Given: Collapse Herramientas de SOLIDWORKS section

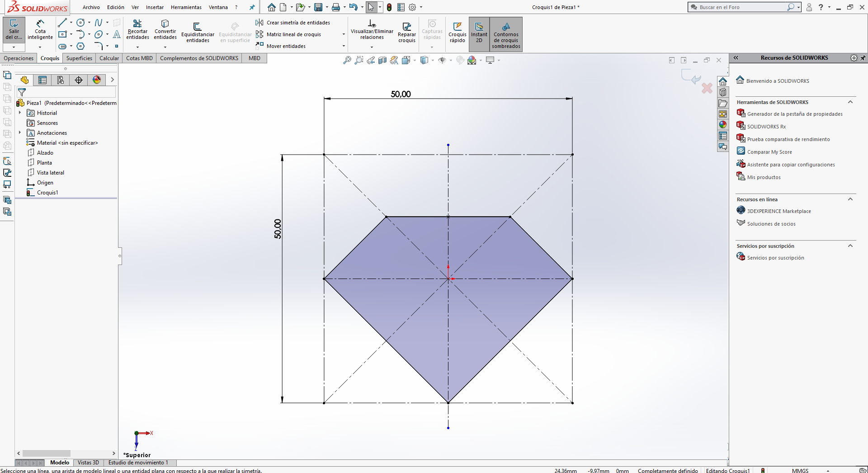Looking at the screenshot, I should point(850,102).
